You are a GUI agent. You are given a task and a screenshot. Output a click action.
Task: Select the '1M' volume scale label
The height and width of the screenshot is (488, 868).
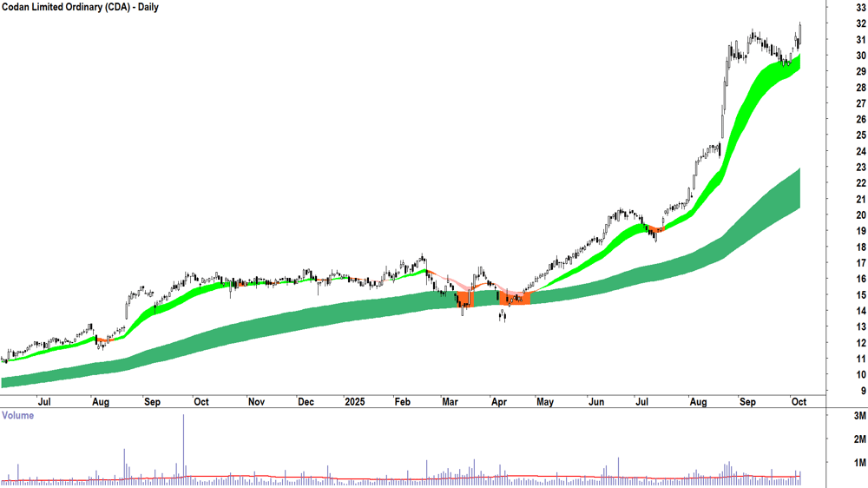pyautogui.click(x=859, y=463)
